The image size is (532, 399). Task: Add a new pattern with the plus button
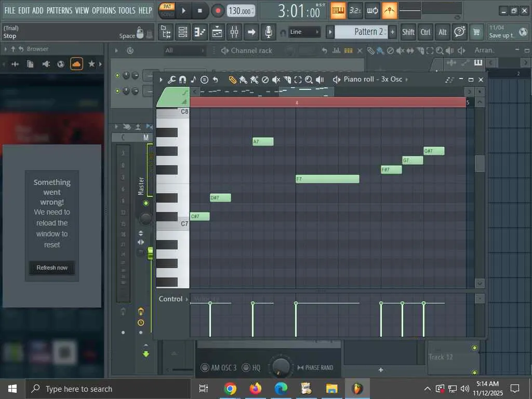tap(393, 32)
